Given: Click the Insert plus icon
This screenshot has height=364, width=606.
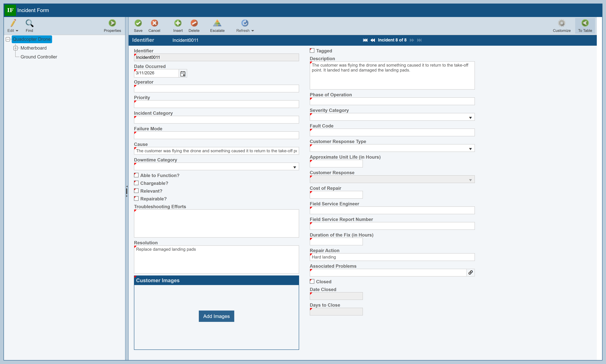Looking at the screenshot, I should tap(178, 23).
